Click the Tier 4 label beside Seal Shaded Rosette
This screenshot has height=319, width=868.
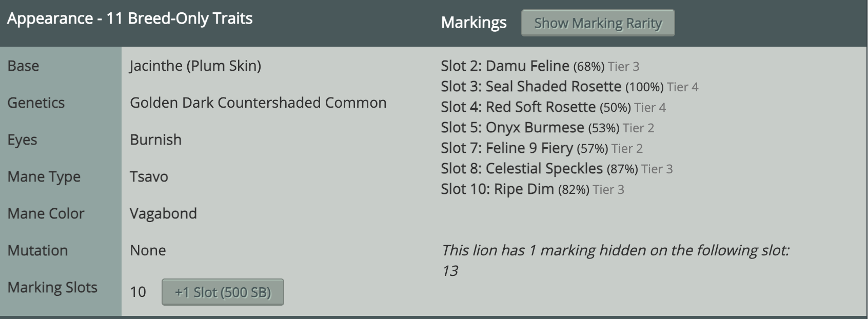tap(682, 87)
